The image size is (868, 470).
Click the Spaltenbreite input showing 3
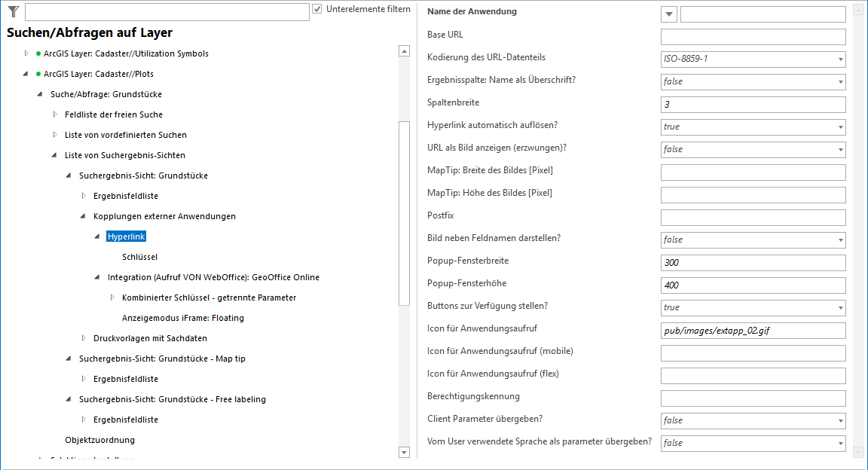[752, 104]
